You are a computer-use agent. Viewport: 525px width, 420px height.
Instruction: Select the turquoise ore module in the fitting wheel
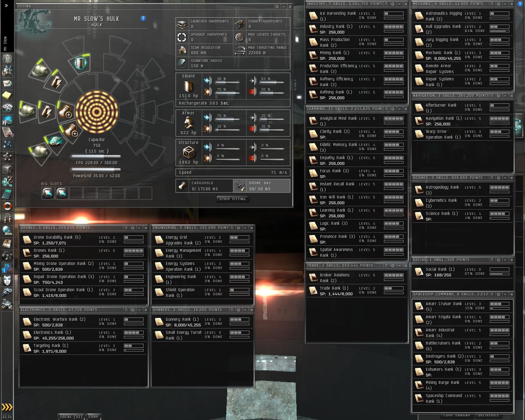[55, 141]
